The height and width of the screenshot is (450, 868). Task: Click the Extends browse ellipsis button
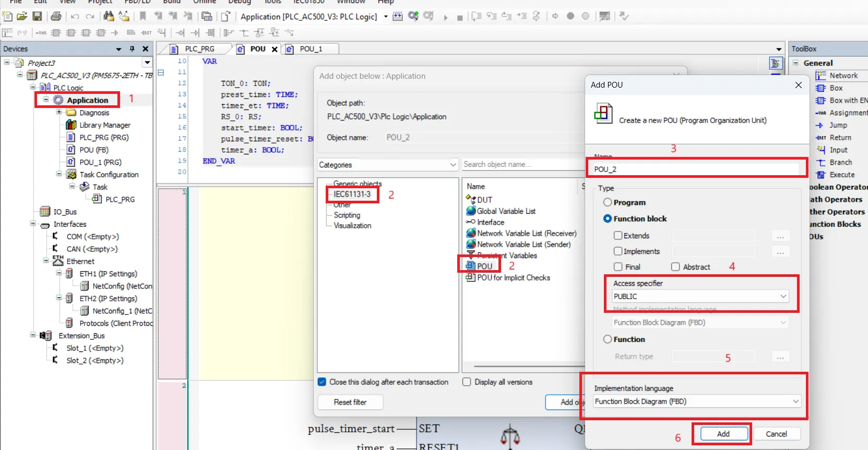point(780,236)
